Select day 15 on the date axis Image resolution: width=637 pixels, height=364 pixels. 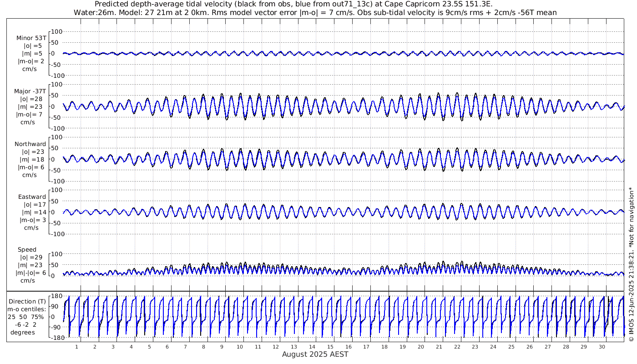pyautogui.click(x=330, y=347)
